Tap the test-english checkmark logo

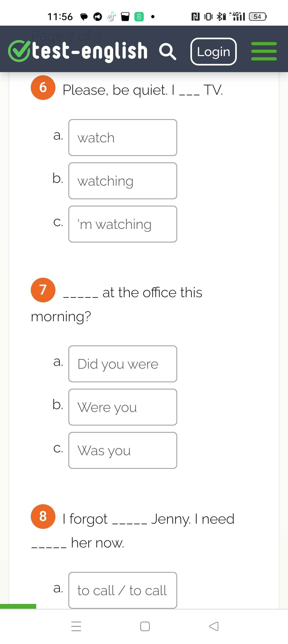tap(19, 51)
